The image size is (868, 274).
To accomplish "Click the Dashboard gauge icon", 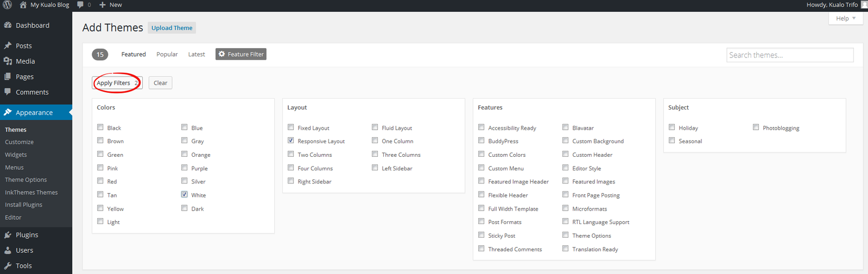I will pos(8,25).
